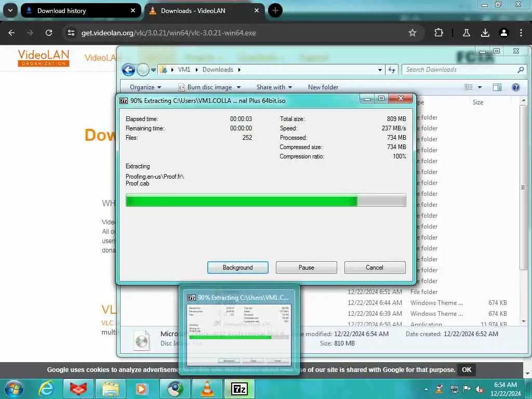Open Chrome extensions puzzle icon

[x=438, y=33]
